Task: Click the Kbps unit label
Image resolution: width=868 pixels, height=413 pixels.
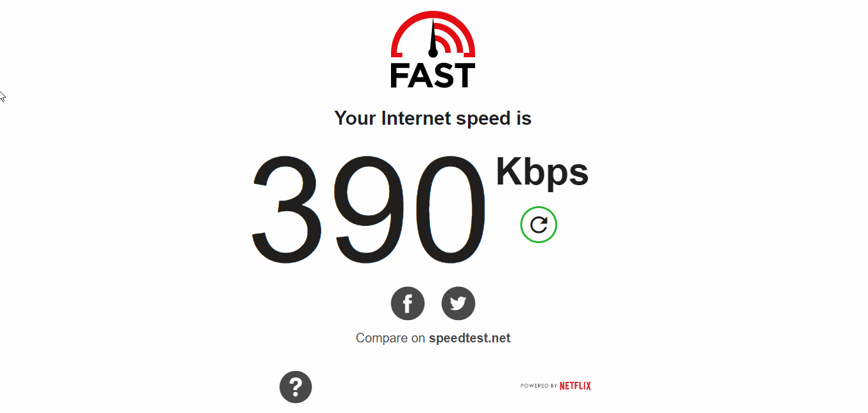Action: pyautogui.click(x=542, y=172)
